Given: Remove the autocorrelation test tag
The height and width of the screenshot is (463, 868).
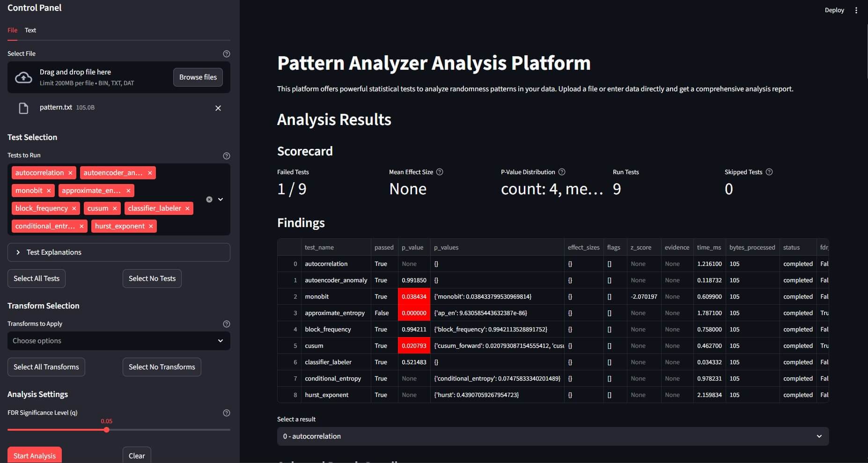Looking at the screenshot, I should [70, 173].
